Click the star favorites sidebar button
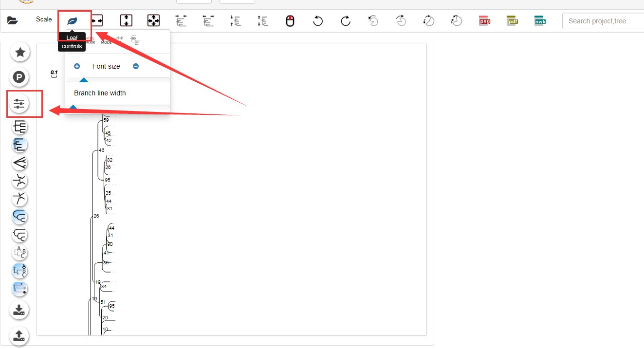Screen dimensions: 644x349 pyautogui.click(x=20, y=52)
